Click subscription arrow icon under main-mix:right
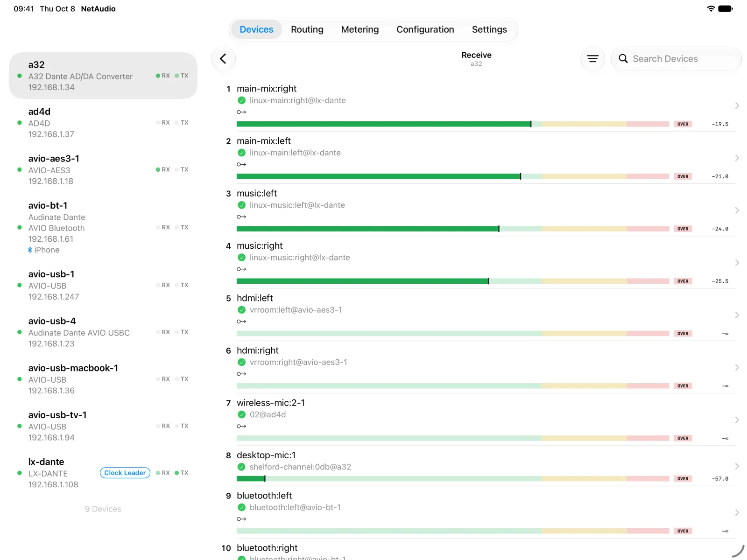747x560 pixels. point(241,112)
